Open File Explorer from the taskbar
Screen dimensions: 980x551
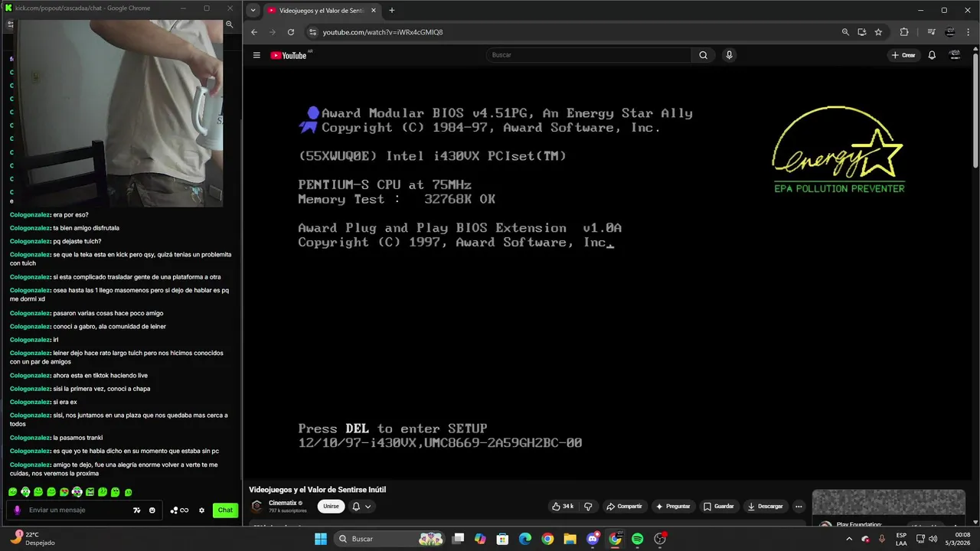[x=570, y=539]
